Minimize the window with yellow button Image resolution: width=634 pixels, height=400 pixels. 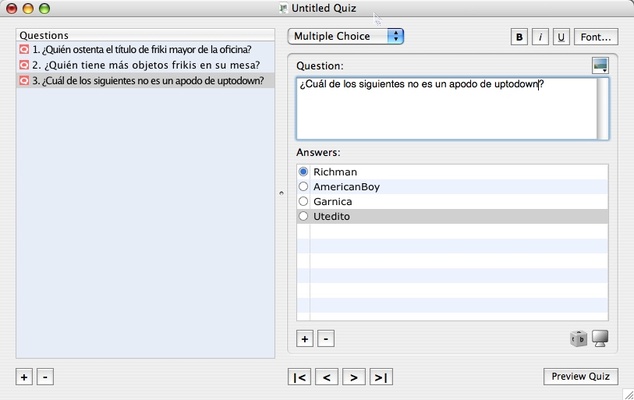pos(28,8)
